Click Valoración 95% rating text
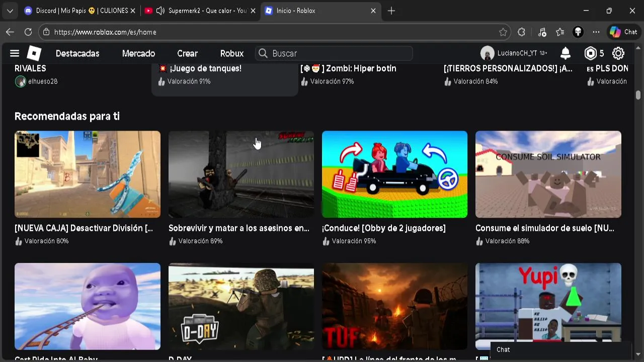This screenshot has width=644, height=362. (x=354, y=241)
